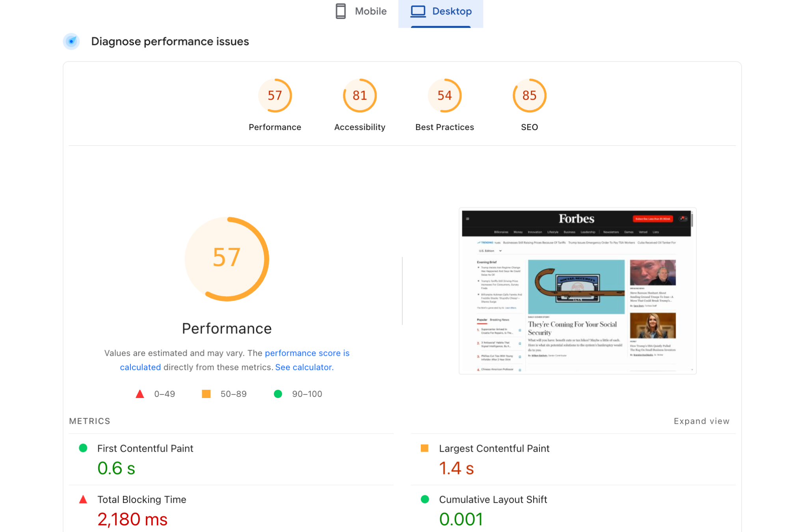Viewport: 807px width, 532px height.
Task: Select the Performance score gauge showing 57
Action: 275,95
